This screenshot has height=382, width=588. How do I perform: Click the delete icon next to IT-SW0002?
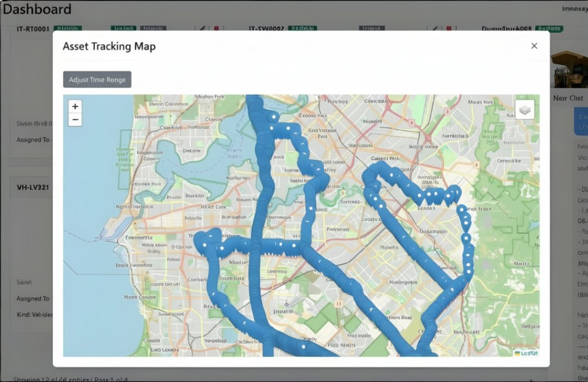448,28
